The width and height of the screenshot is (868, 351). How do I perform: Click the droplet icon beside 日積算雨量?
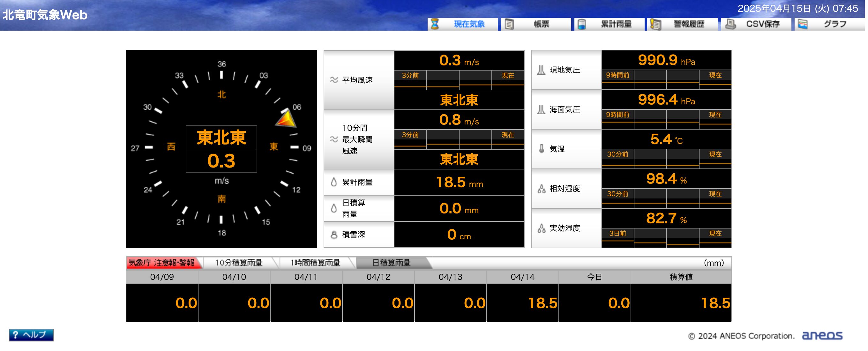(x=333, y=208)
